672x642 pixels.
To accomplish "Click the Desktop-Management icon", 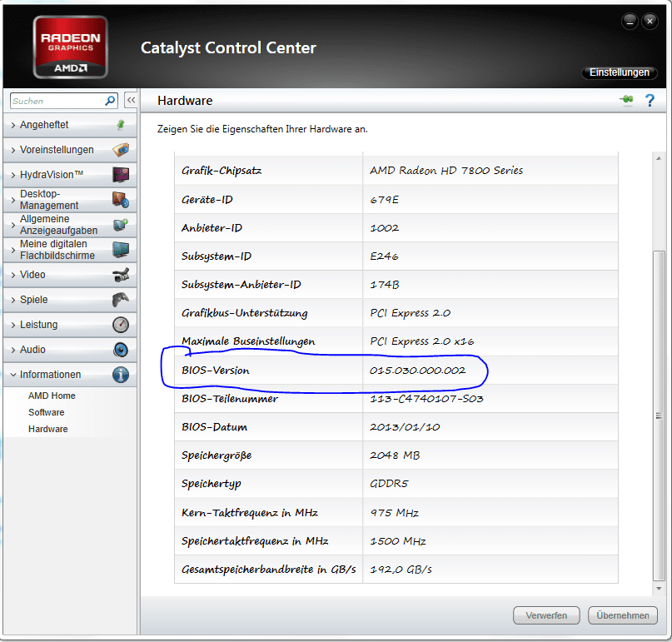I will click(x=121, y=200).
